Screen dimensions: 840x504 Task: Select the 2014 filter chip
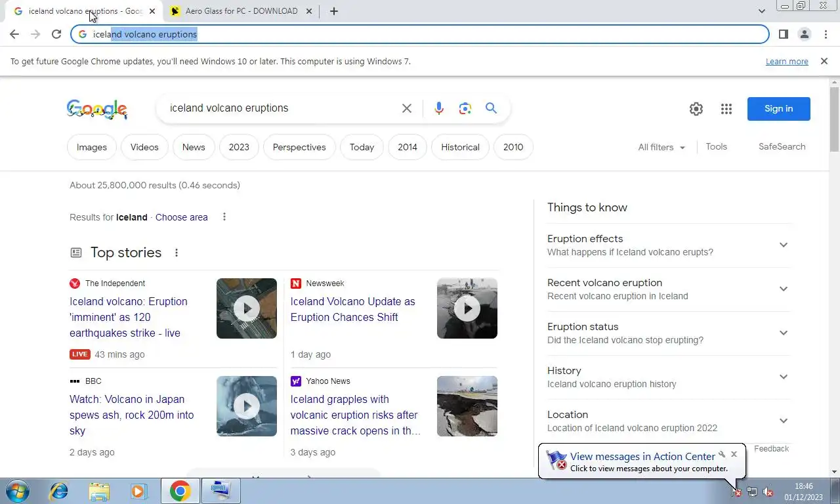click(408, 147)
